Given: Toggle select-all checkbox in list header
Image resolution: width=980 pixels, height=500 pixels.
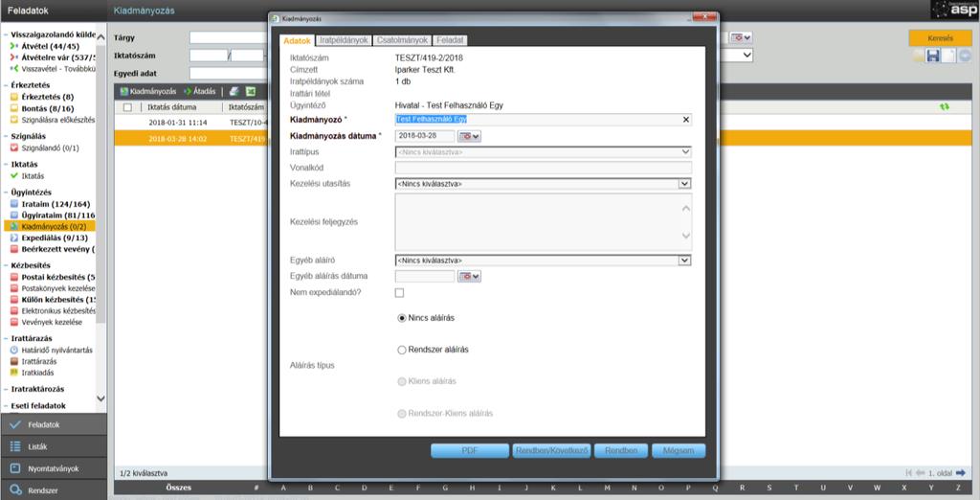Looking at the screenshot, I should pyautogui.click(x=127, y=107).
